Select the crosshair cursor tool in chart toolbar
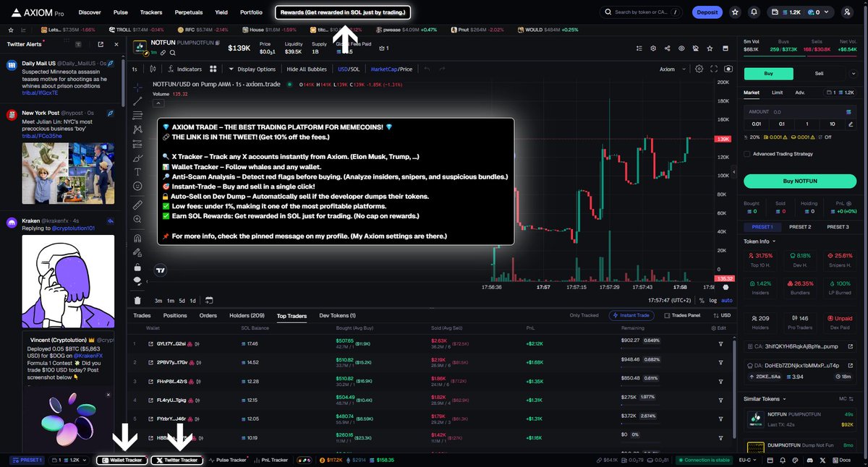Screen dimensions: 868x467 tap(137, 87)
